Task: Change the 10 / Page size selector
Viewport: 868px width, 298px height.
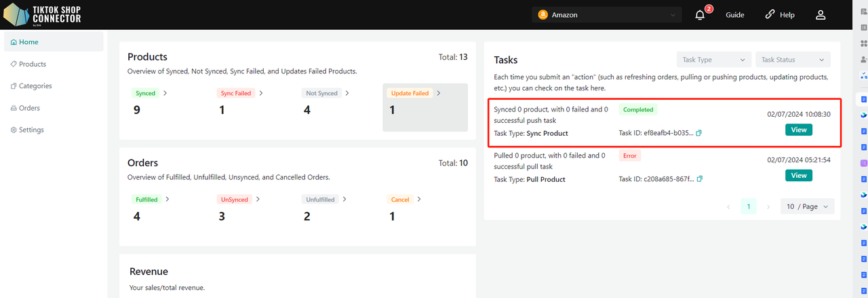Action: (x=807, y=206)
